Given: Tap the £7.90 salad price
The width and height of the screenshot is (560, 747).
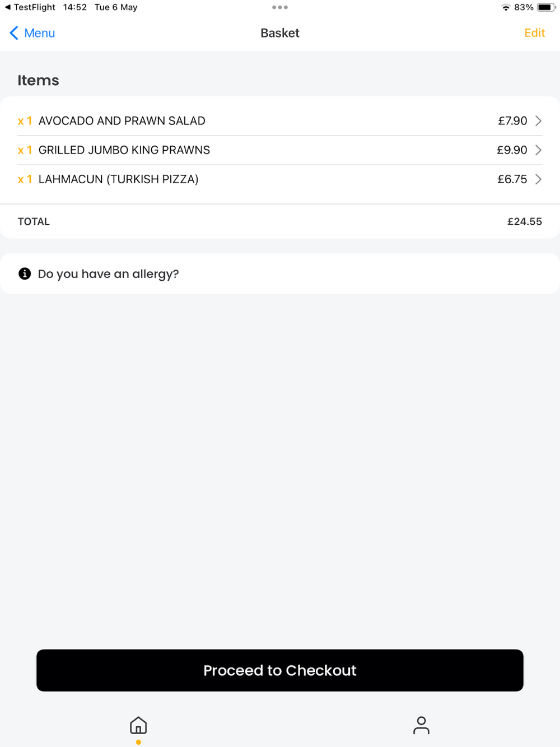Looking at the screenshot, I should (512, 121).
